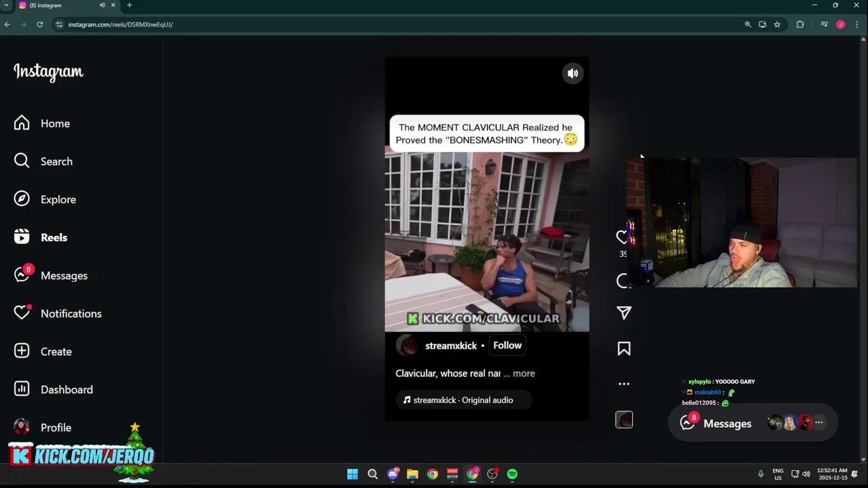Screen dimensions: 868x488
Task: Open the reel's three-dot more options
Action: [624, 384]
